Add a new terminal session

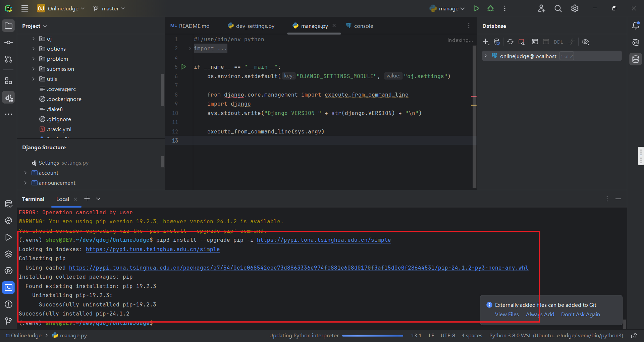(x=87, y=199)
